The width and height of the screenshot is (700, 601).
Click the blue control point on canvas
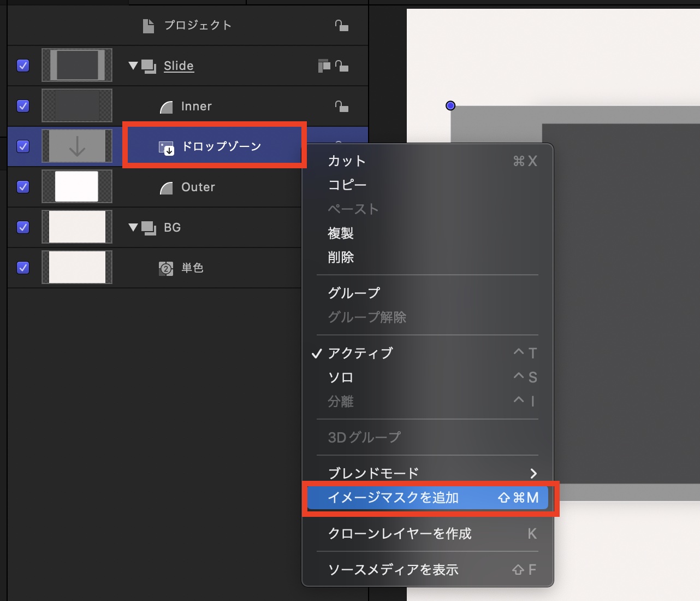tap(450, 106)
